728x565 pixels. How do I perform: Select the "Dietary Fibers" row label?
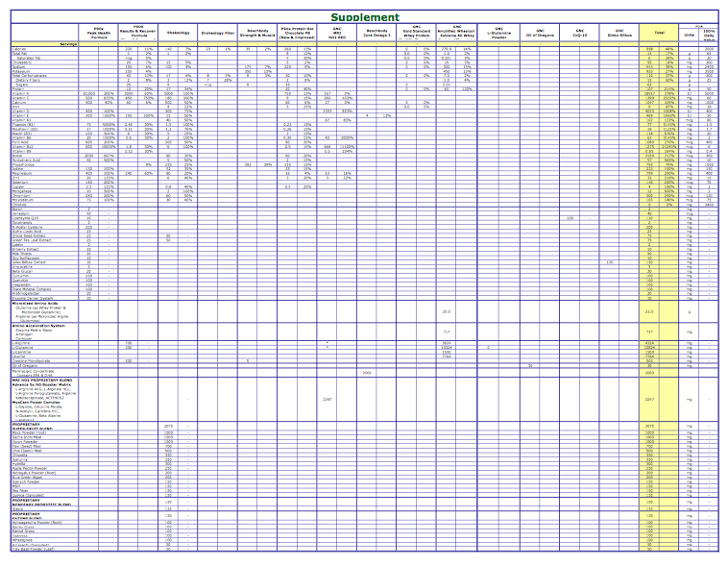tap(28, 80)
